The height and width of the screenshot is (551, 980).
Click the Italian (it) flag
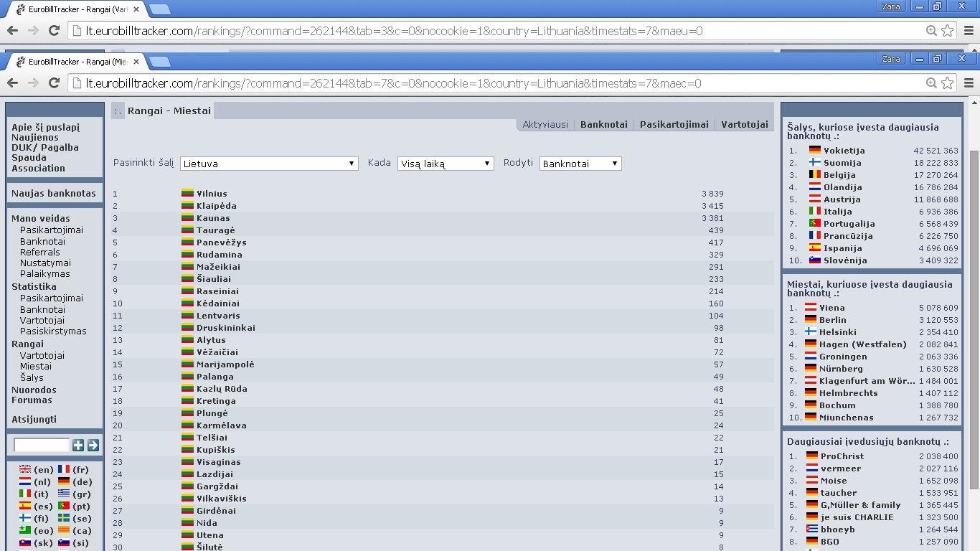coord(25,494)
